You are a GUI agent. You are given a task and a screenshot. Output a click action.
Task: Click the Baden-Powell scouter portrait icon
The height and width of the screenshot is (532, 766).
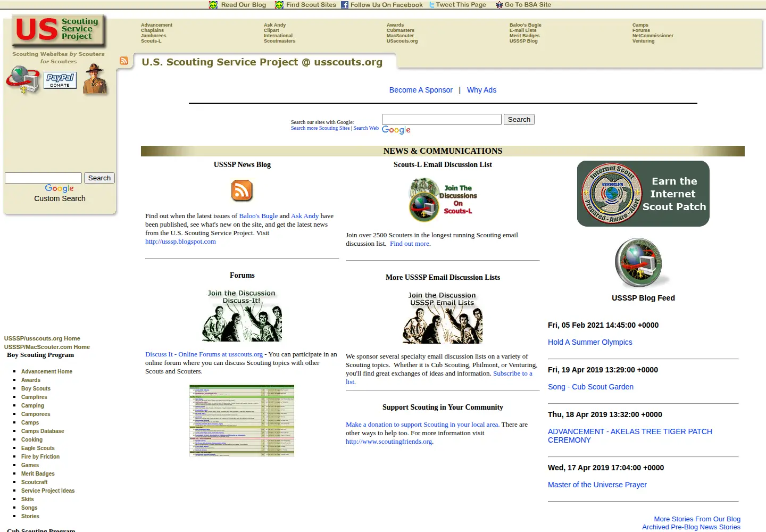[x=95, y=79]
